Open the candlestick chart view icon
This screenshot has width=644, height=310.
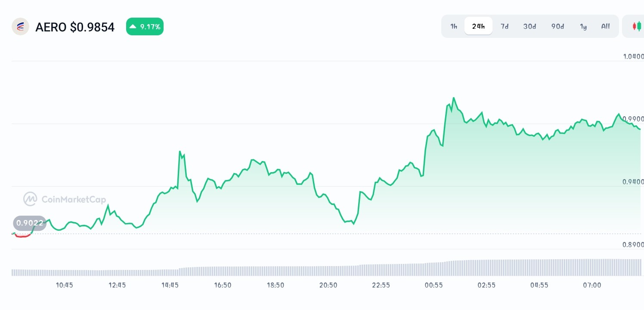636,26
